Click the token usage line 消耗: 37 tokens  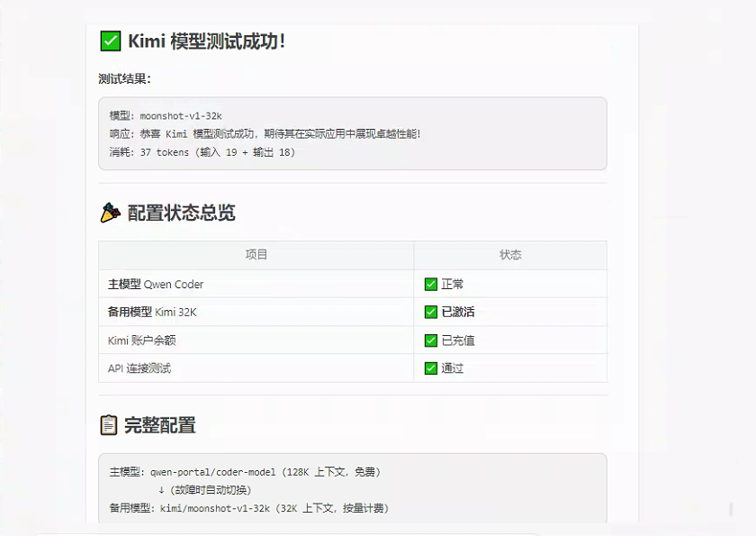pyautogui.click(x=202, y=152)
